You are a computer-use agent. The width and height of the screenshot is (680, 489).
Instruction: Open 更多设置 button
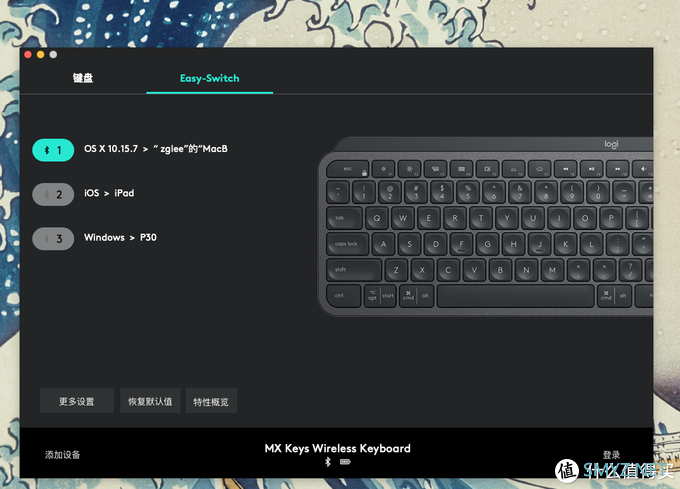pyautogui.click(x=77, y=401)
